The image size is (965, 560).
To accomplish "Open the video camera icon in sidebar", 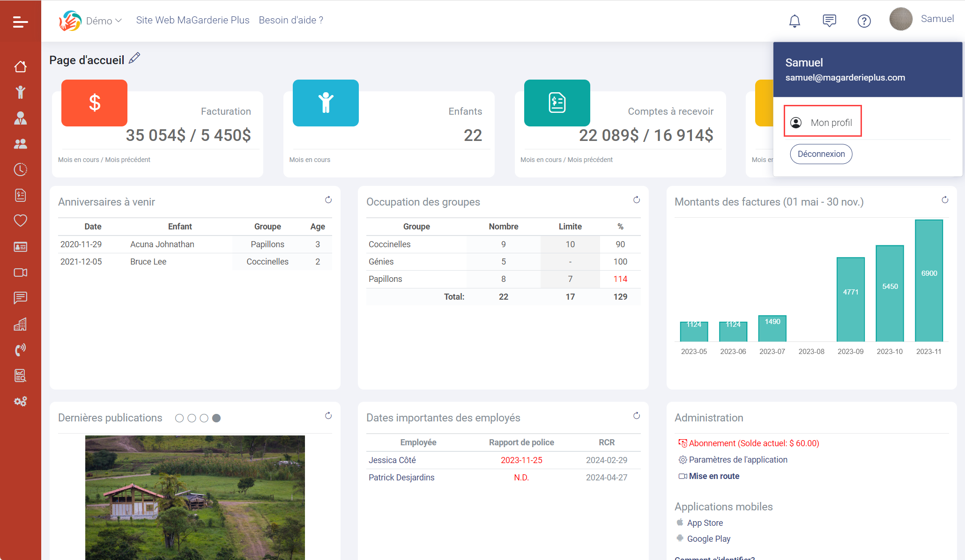I will (x=20, y=273).
